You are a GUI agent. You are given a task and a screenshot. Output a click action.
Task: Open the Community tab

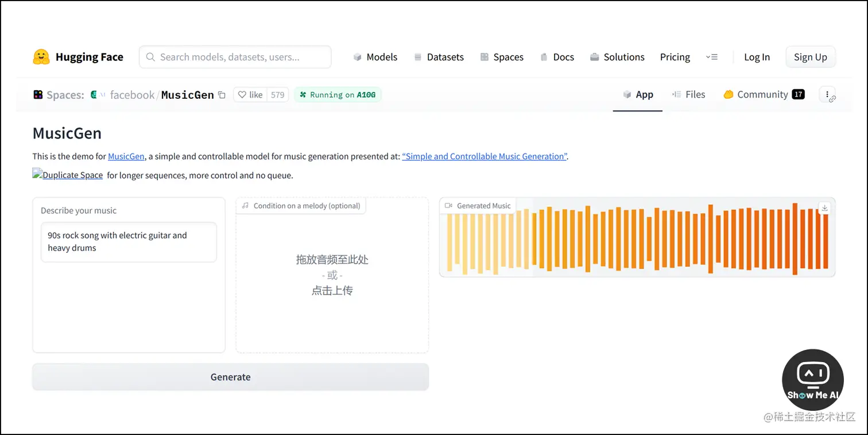point(764,95)
